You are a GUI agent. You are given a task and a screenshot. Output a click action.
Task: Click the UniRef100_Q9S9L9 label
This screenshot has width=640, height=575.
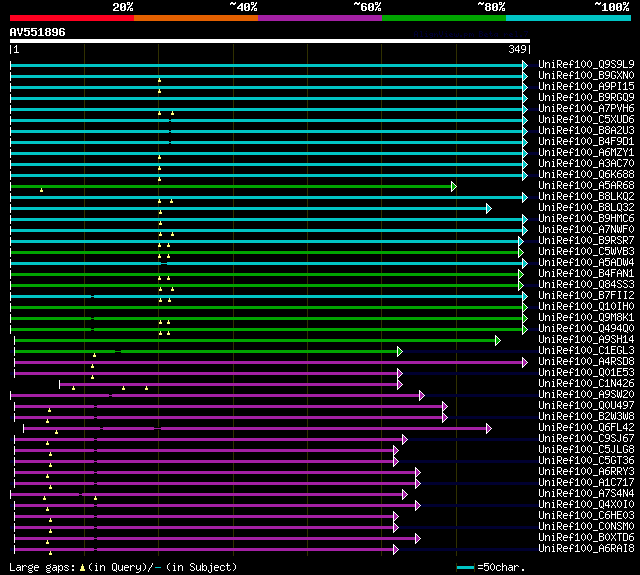pos(586,64)
